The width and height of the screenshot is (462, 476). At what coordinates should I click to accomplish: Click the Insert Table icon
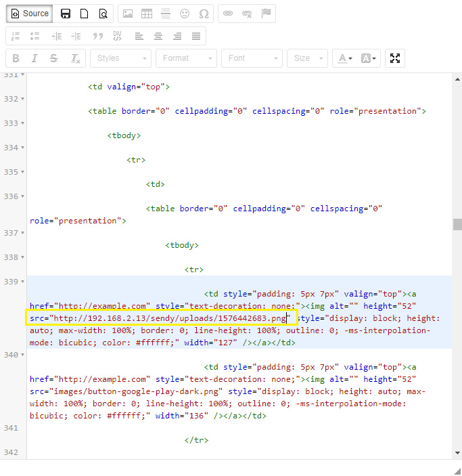[147, 14]
